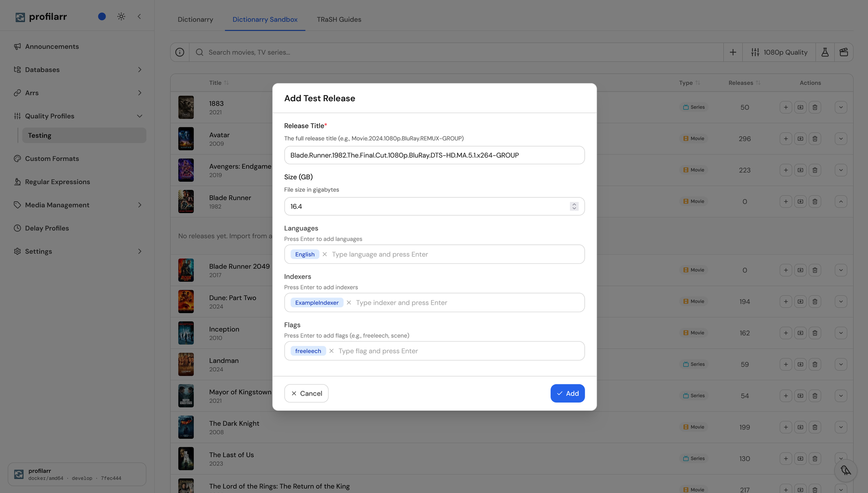Click the import icon for Blade Runner 2049
Screen dimensions: 868x493
click(x=800, y=270)
